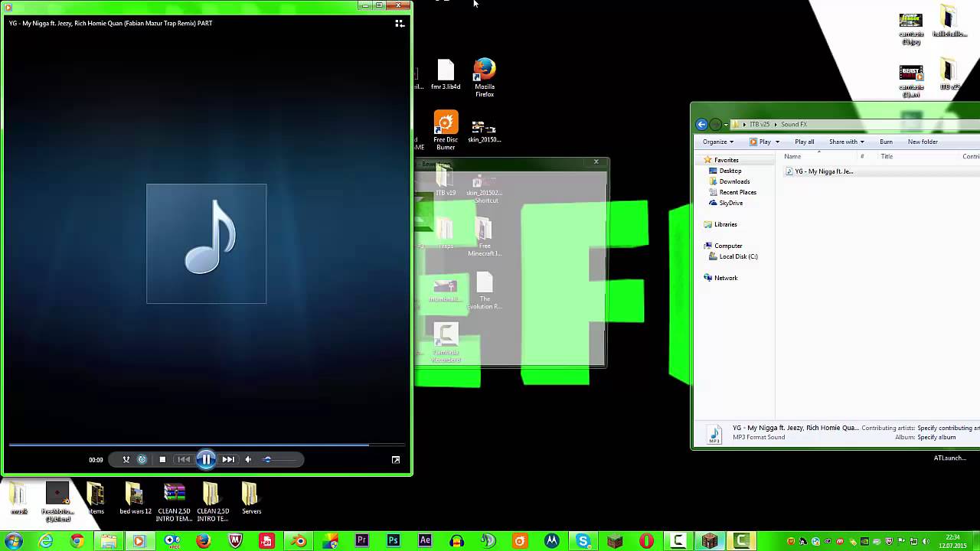
Task: Open Desktop in the navigation pane
Action: (x=730, y=171)
